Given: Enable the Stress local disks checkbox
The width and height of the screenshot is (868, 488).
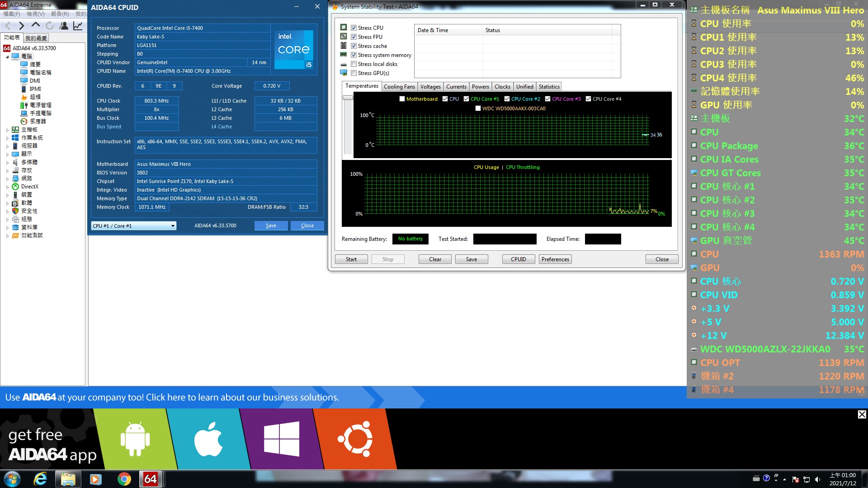Looking at the screenshot, I should (x=354, y=64).
